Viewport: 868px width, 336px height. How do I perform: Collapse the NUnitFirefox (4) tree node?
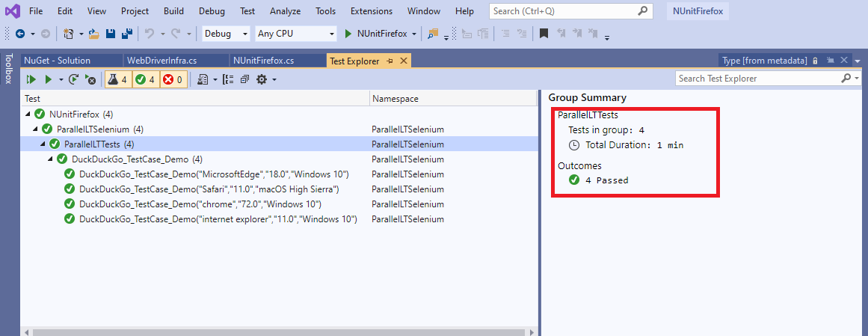coord(28,114)
